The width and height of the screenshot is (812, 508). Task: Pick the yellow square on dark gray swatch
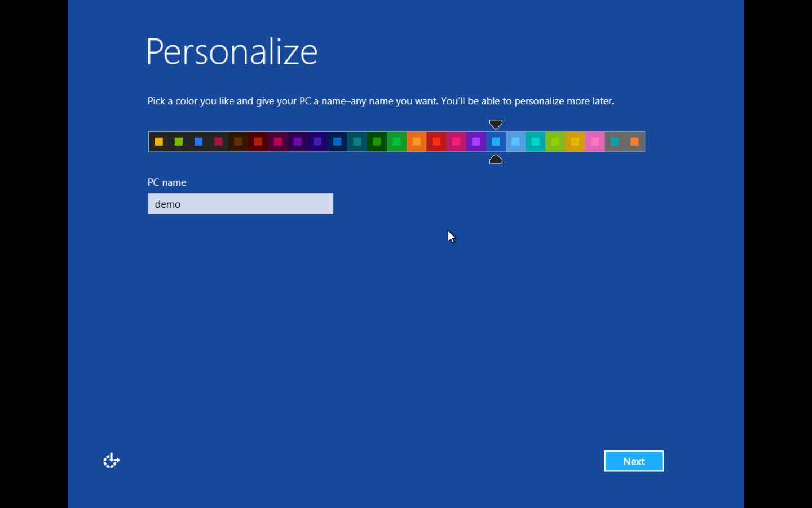(x=159, y=142)
